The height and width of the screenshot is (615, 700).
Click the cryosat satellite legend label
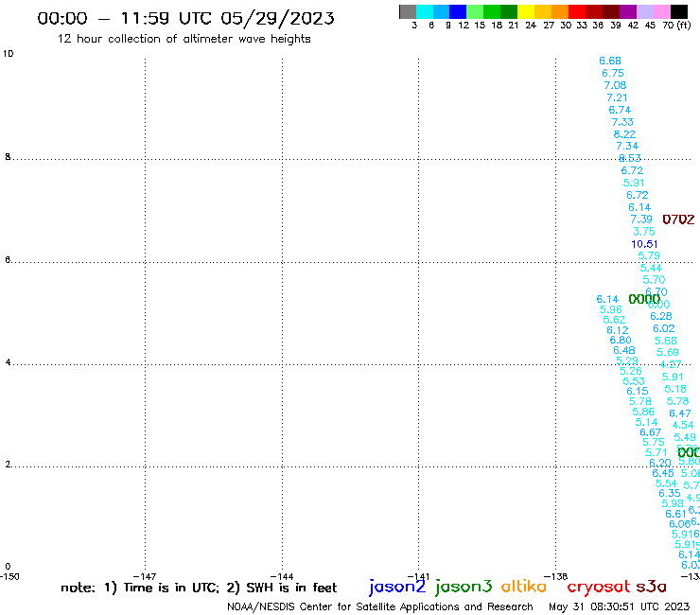(x=599, y=588)
